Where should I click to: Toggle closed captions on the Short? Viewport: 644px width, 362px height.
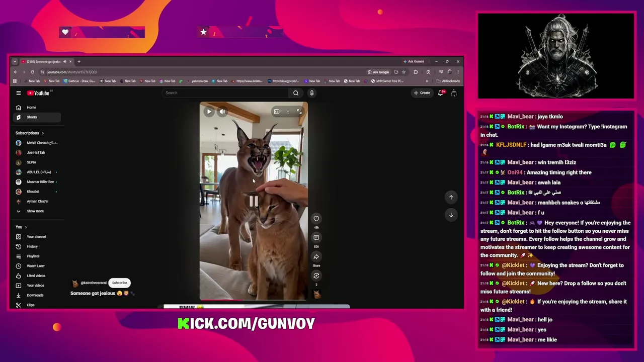coord(277,112)
